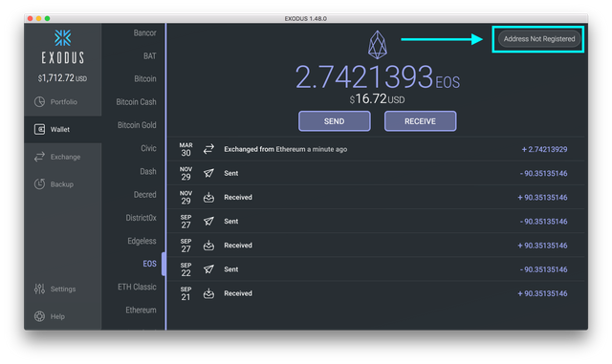Click exchange icon on Mar 30 row
This screenshot has width=612, height=364.
pyautogui.click(x=208, y=149)
